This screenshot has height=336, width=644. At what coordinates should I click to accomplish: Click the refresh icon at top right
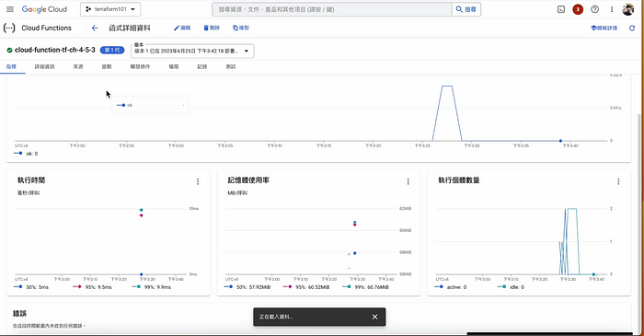pos(632,28)
